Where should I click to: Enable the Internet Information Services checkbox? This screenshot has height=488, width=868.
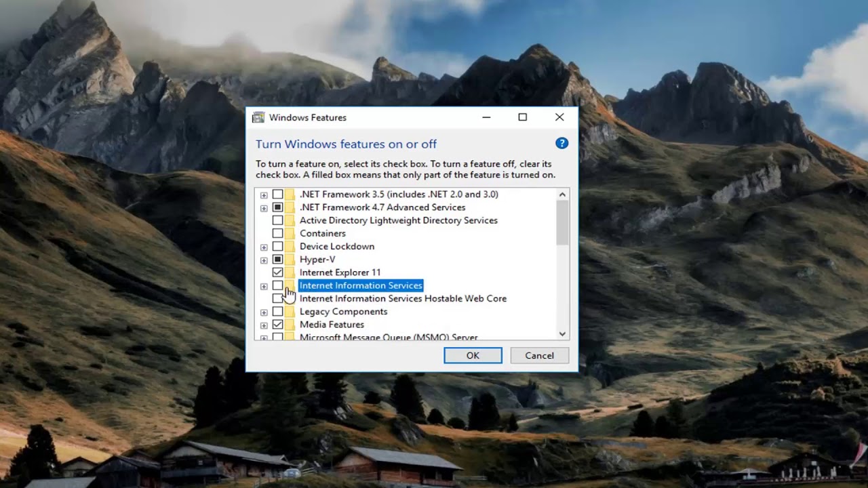click(277, 285)
